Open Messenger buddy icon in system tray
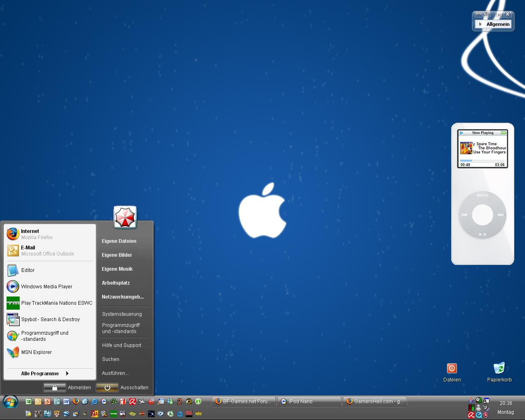 [x=479, y=408]
